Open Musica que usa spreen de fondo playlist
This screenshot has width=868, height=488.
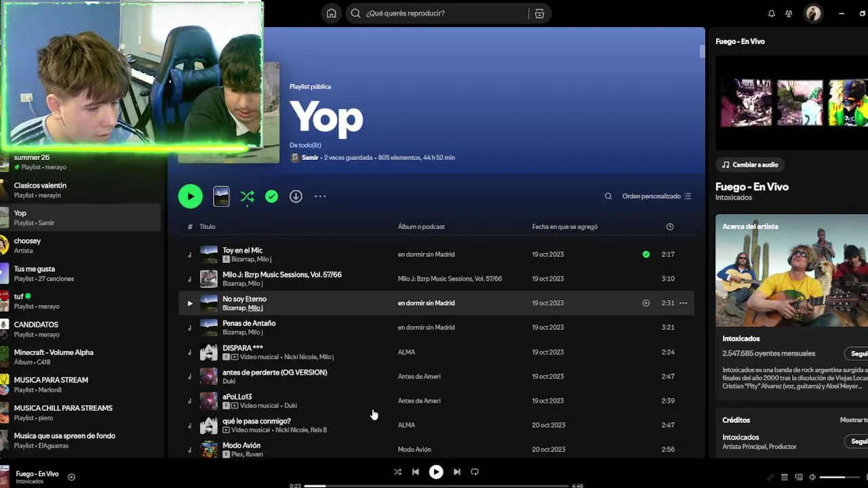point(80,441)
